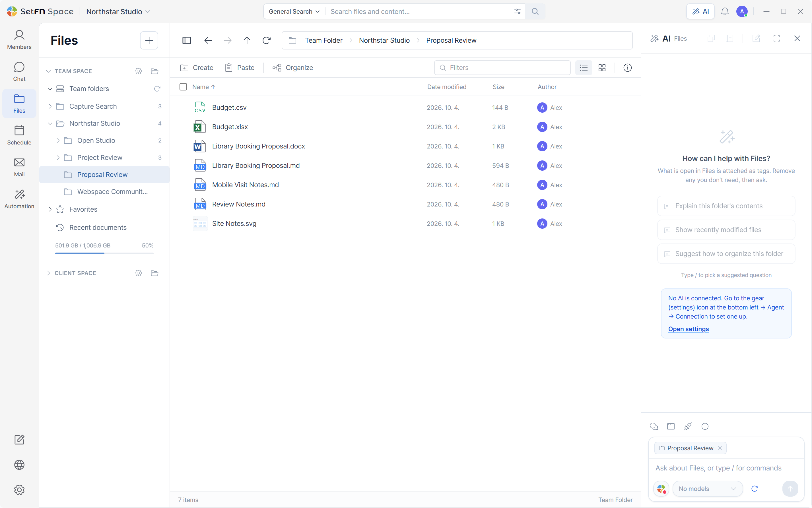Toggle the AI panel button in title bar
The image size is (812, 508).
point(700,11)
